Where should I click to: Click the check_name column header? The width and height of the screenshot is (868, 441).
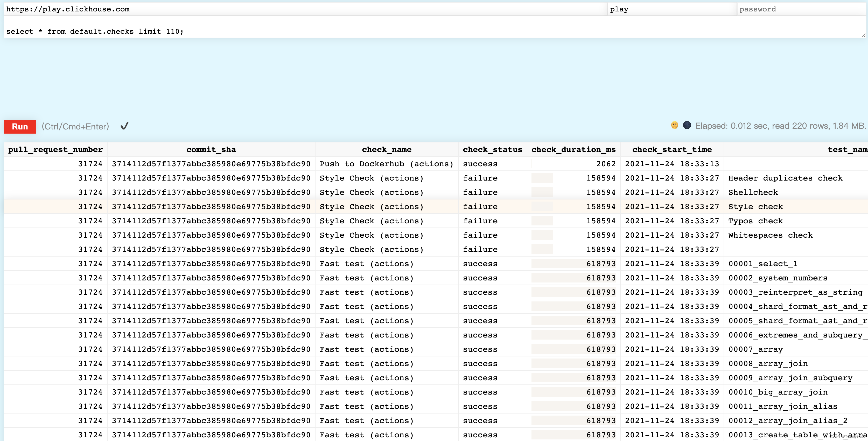[387, 149]
